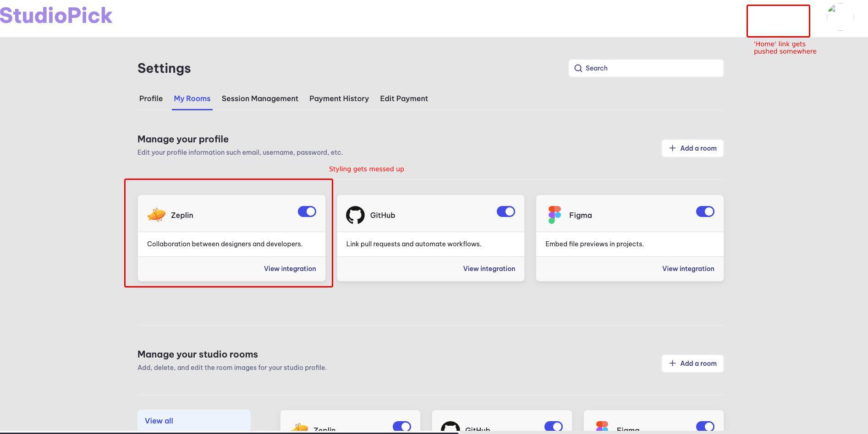The image size is (868, 434).
Task: Click the Figma card title under Manage your profile
Action: 581,215
